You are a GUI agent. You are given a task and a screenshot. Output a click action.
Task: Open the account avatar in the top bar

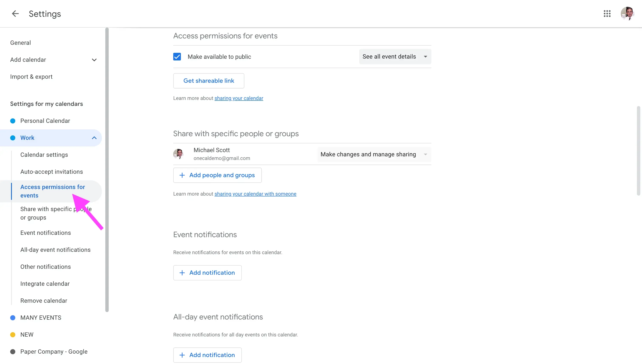(628, 14)
